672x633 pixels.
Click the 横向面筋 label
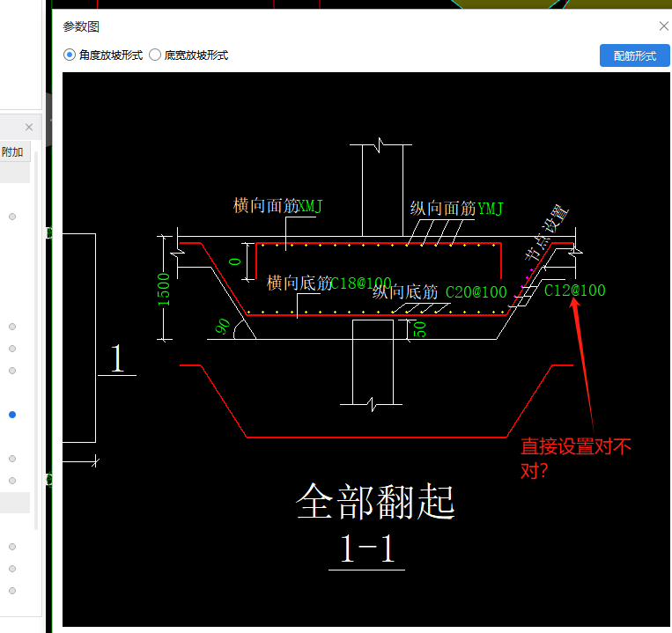[266, 206]
